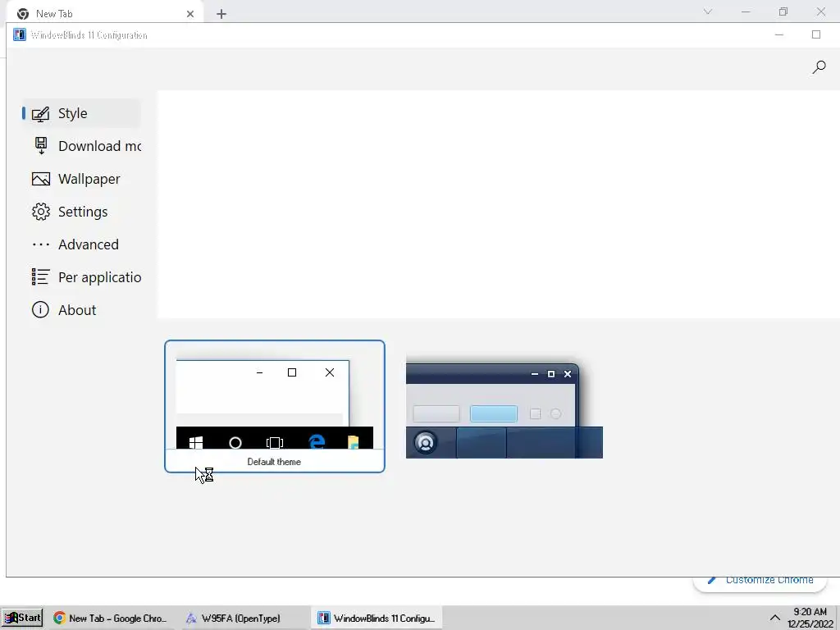840x630 pixels.
Task: Open the Start menu
Action: (x=22, y=618)
